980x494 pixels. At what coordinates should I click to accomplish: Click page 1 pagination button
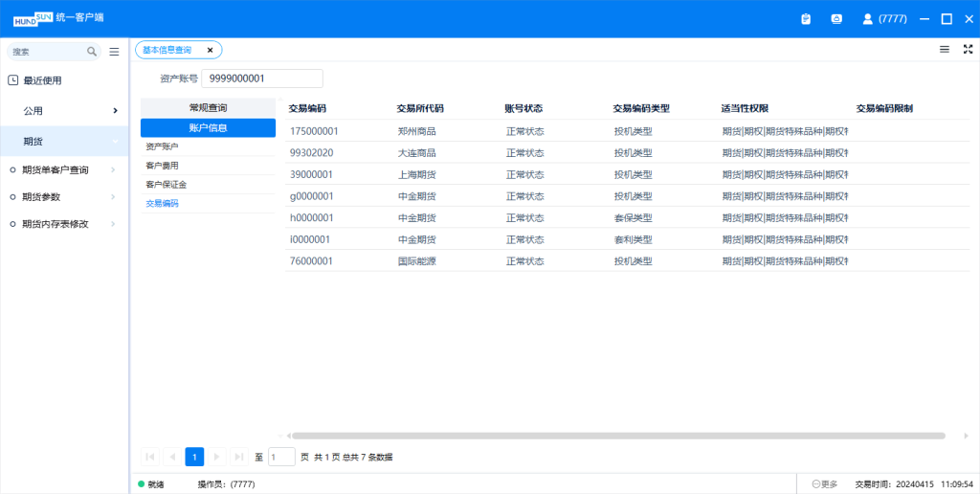[x=194, y=457]
